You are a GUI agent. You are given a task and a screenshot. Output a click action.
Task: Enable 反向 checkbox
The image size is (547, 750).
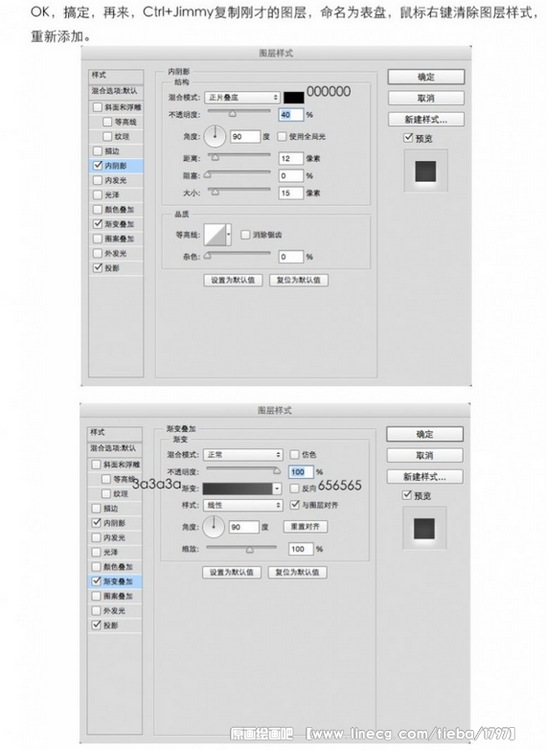[295, 488]
